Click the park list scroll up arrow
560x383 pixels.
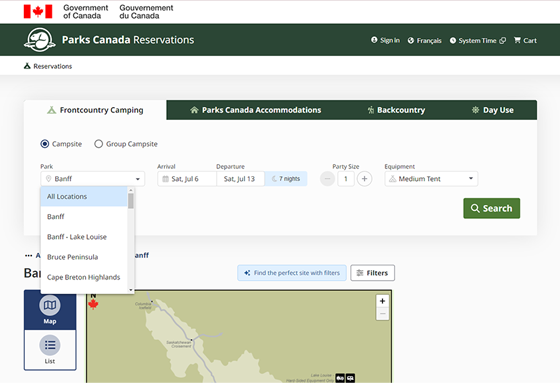(131, 190)
